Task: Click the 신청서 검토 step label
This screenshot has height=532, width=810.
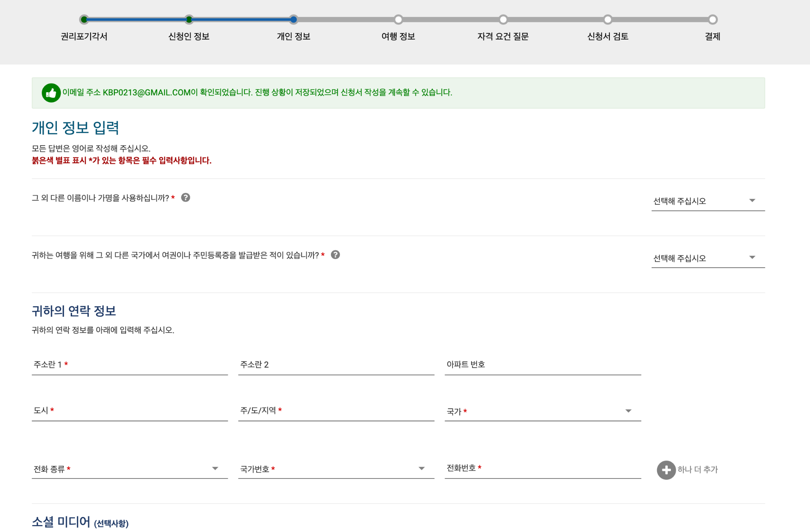Action: pos(607,36)
